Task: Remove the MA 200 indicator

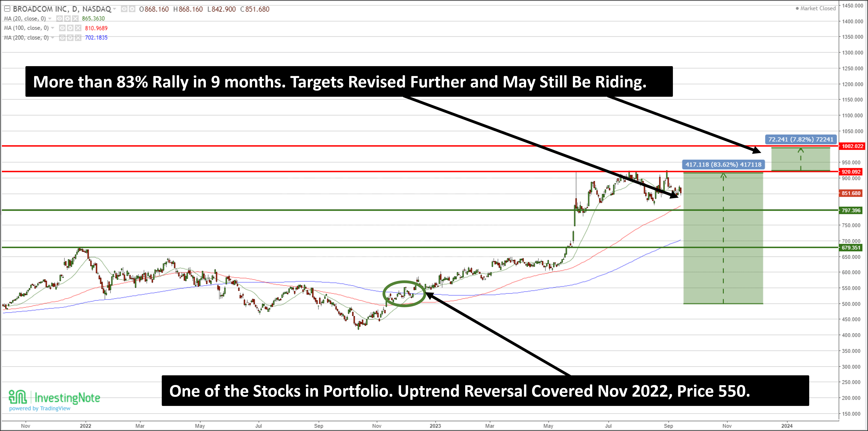Action: point(78,38)
